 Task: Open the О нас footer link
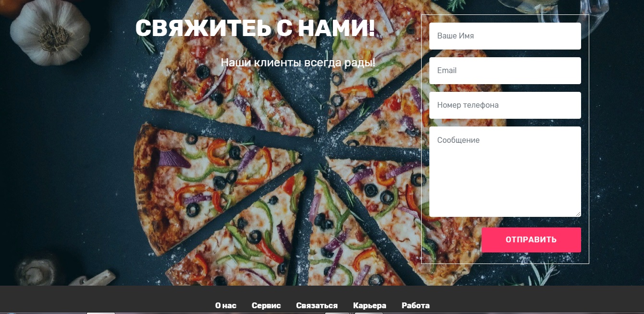click(x=226, y=305)
